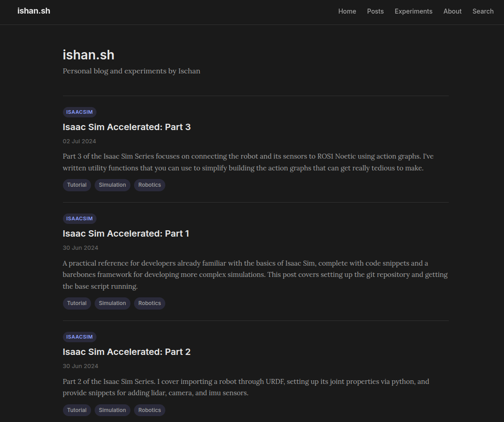Select the Robotics tag under Part 2
The height and width of the screenshot is (422, 504).
[x=149, y=410]
